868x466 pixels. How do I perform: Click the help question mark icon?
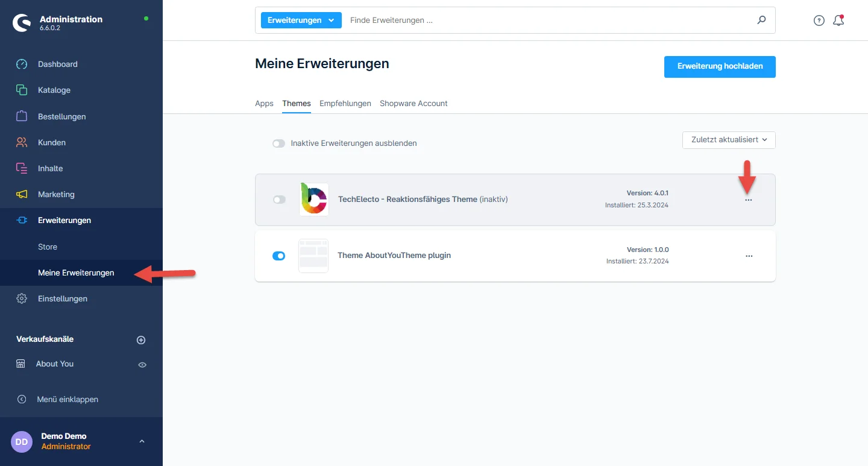tap(819, 20)
